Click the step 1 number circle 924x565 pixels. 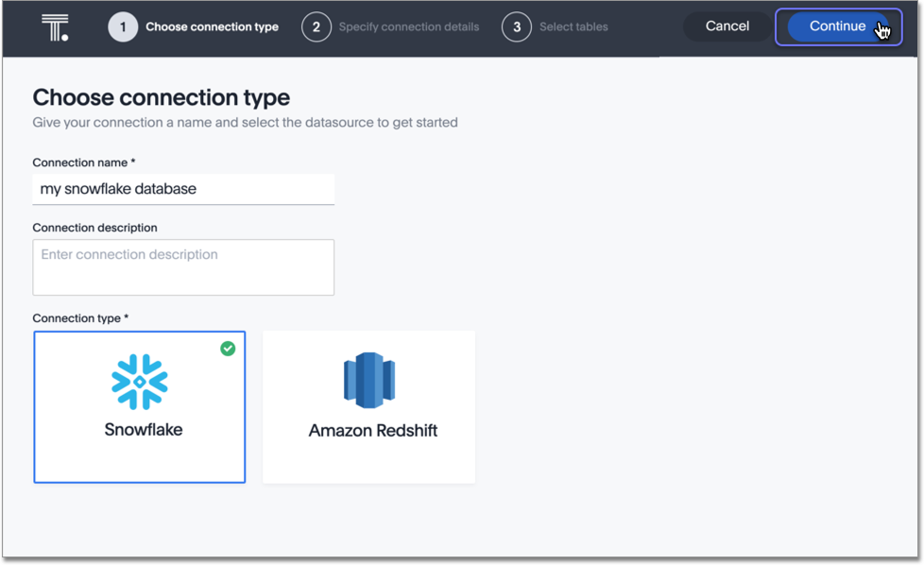click(123, 27)
